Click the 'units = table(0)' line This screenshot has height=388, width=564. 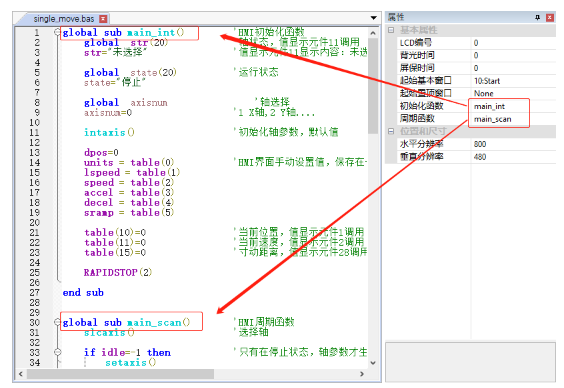(x=129, y=163)
